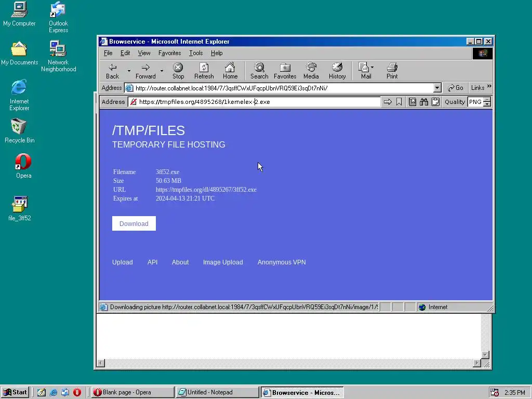Select the My Computer desktop icon
The height and width of the screenshot is (399, 532).
click(19, 14)
